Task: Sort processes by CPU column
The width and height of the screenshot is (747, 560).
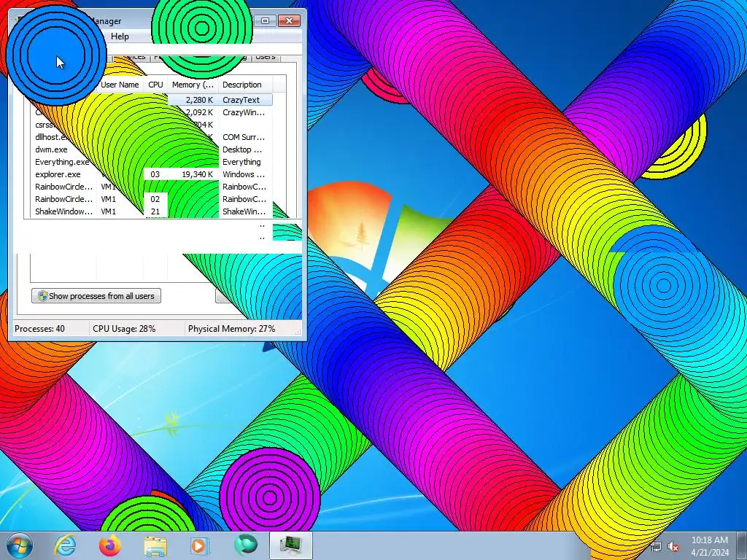Action: click(155, 85)
